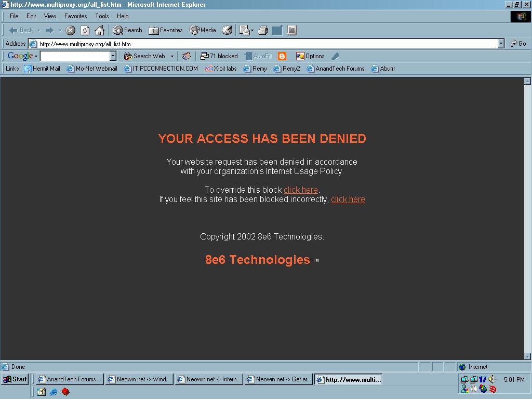Switch to Neowin.net -> Get ar... taskbar window

click(278, 379)
